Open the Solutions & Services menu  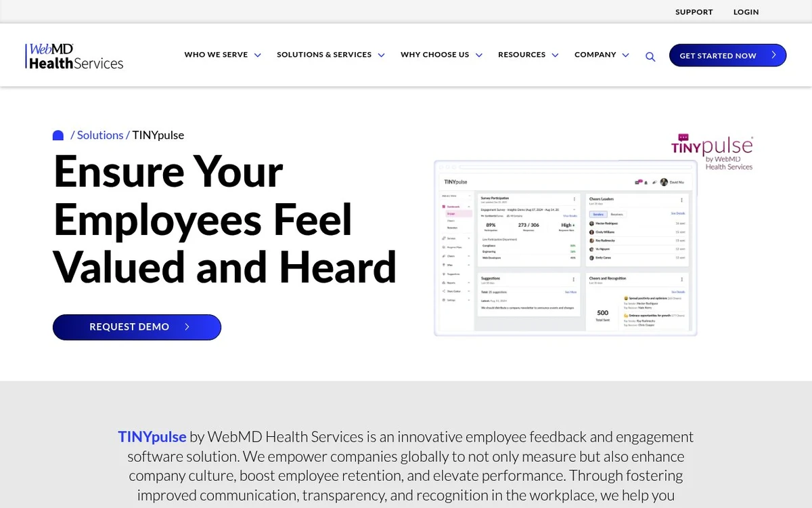click(x=324, y=55)
